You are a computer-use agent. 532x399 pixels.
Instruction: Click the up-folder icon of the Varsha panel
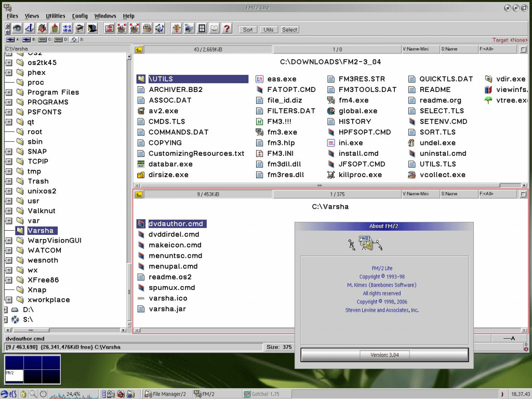[138, 194]
